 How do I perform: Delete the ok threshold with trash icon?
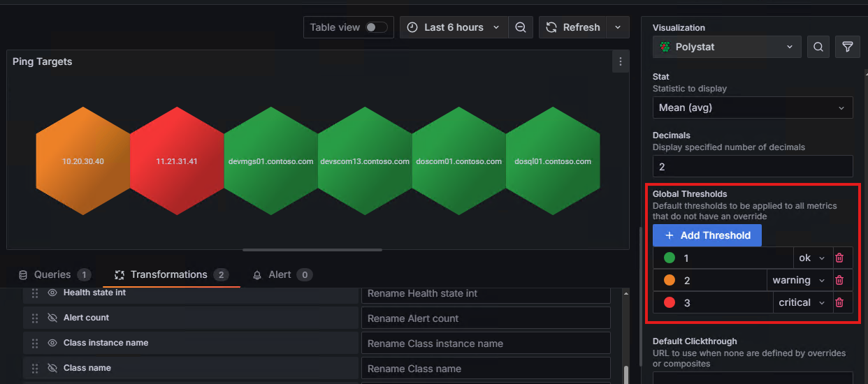pyautogui.click(x=839, y=258)
